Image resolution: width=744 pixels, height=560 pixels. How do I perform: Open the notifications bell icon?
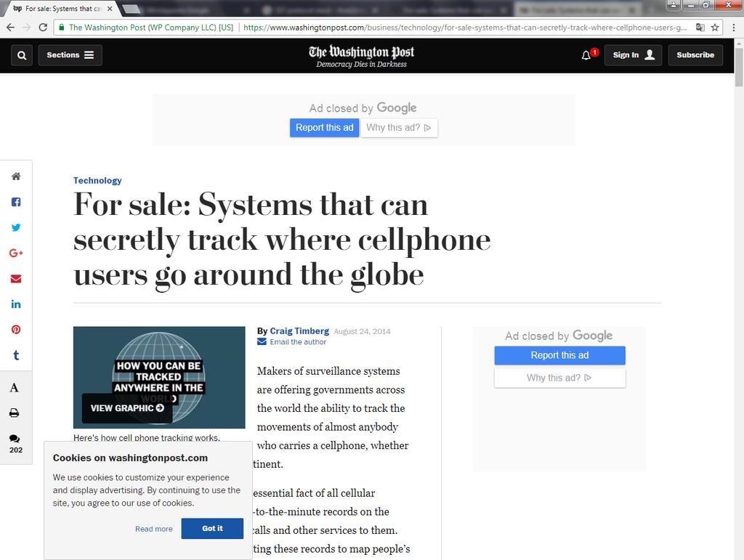pyautogui.click(x=586, y=55)
